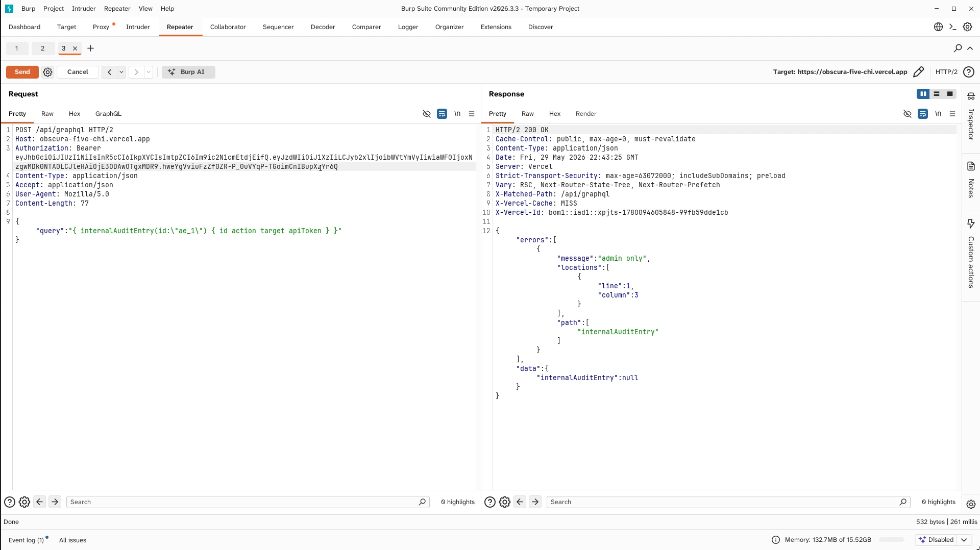Expand the Burp AI Disabled dropdown
The width and height of the screenshot is (980, 550).
pos(964,540)
